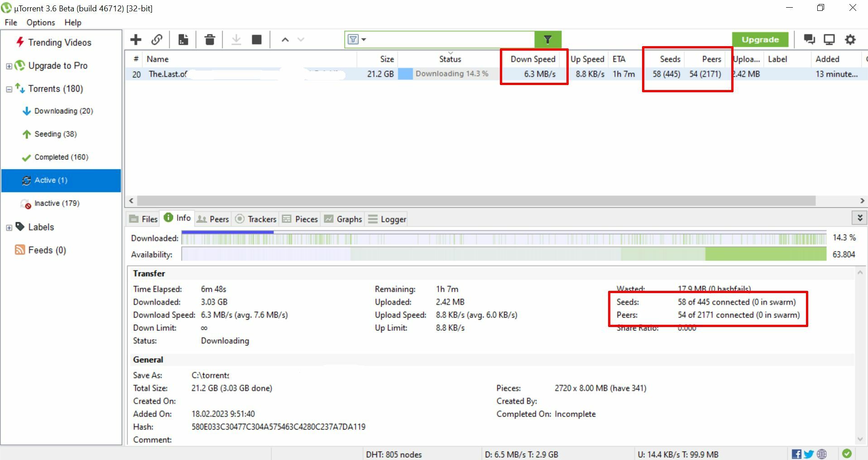The width and height of the screenshot is (868, 460).
Task: Click the Create New Torrent file icon
Action: pos(183,40)
